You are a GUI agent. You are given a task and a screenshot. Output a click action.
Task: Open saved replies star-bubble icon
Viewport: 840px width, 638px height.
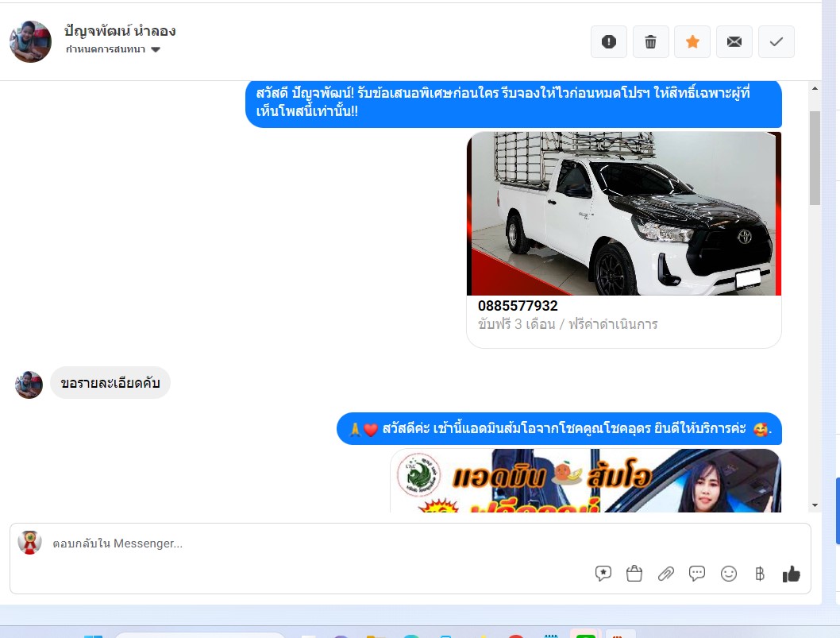coord(603,574)
